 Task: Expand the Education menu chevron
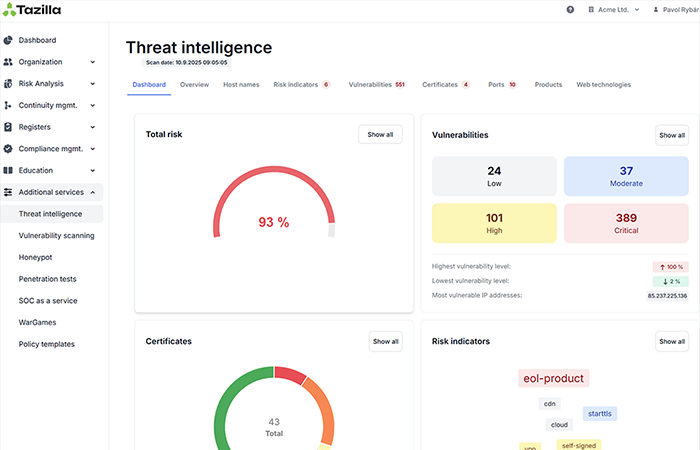pos(93,171)
